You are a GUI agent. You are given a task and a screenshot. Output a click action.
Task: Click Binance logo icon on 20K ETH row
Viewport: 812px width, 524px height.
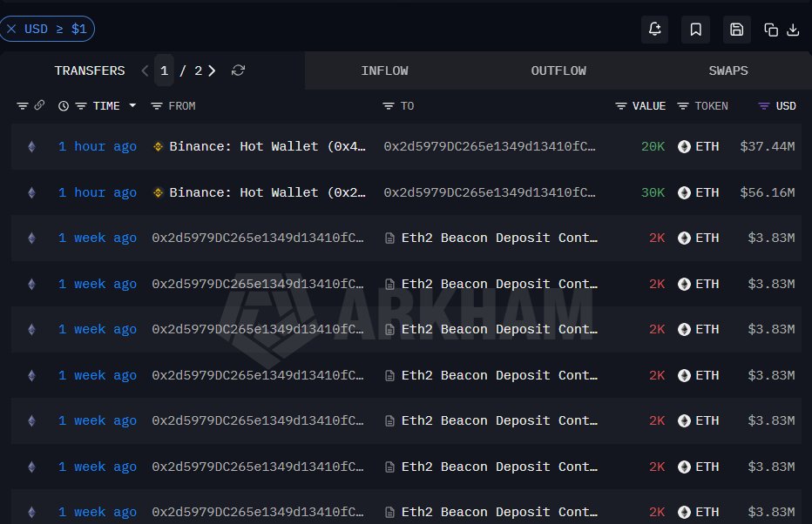158,147
